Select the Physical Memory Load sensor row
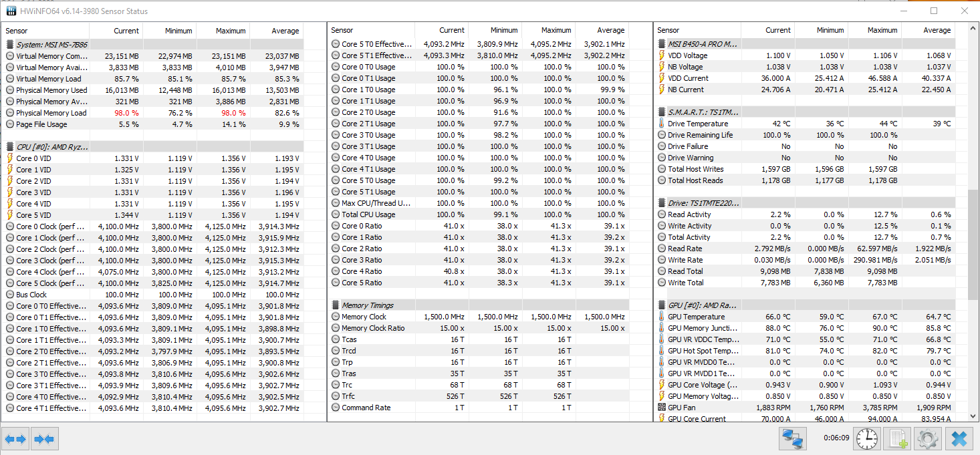980x455 pixels. click(153, 113)
